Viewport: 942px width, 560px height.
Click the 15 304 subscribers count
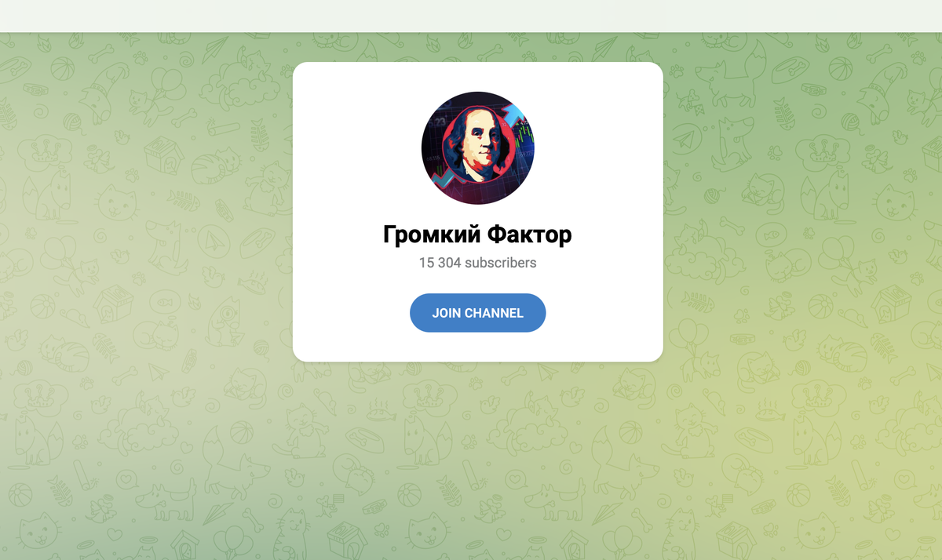[478, 263]
